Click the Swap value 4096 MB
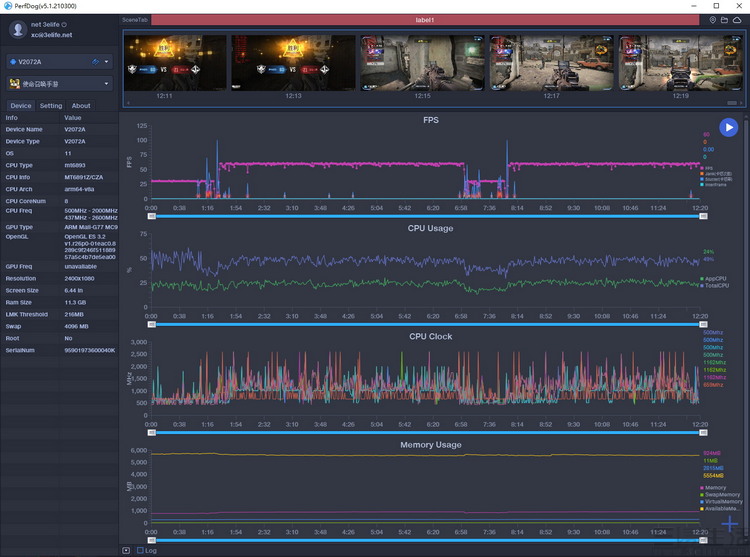The height and width of the screenshot is (557, 750). tap(77, 327)
